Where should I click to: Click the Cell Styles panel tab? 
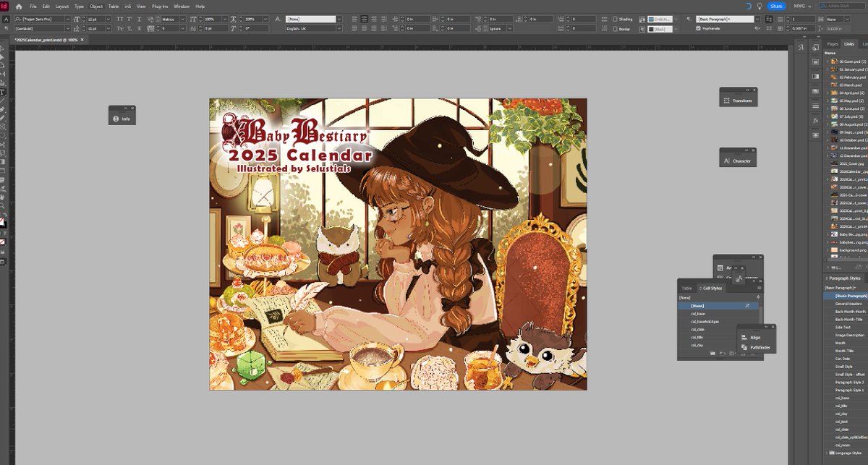pyautogui.click(x=712, y=288)
